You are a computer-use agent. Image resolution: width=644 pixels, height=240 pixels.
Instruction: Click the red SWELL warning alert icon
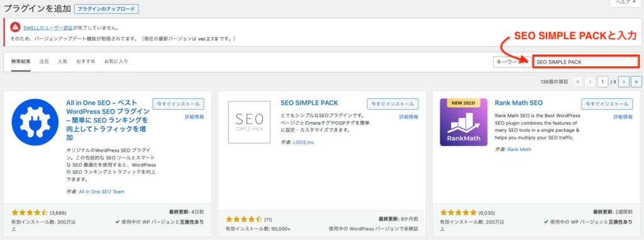(16, 27)
